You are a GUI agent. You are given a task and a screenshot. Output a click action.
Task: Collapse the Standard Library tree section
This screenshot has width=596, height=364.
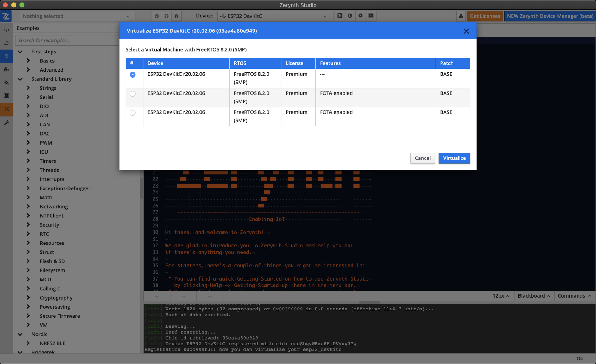click(x=20, y=79)
